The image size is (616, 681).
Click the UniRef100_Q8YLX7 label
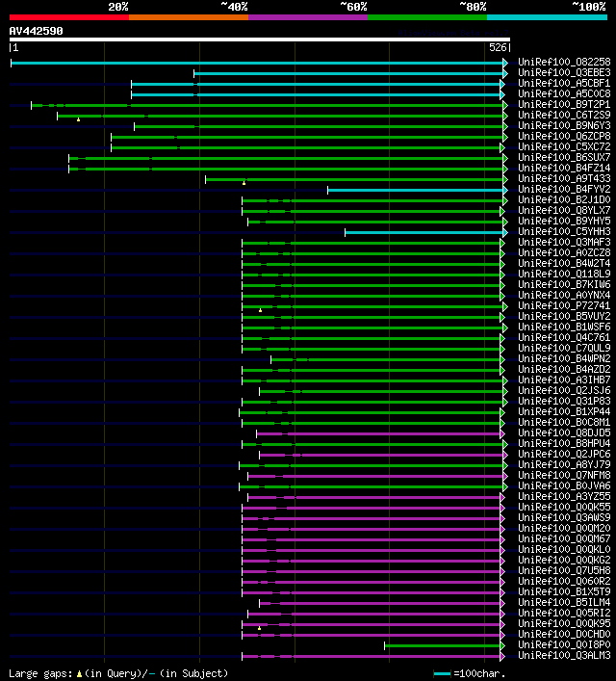point(564,210)
